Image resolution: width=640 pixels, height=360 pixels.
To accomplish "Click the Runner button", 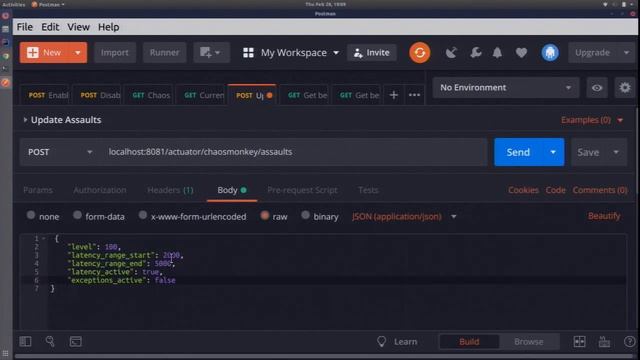I will point(164,53).
